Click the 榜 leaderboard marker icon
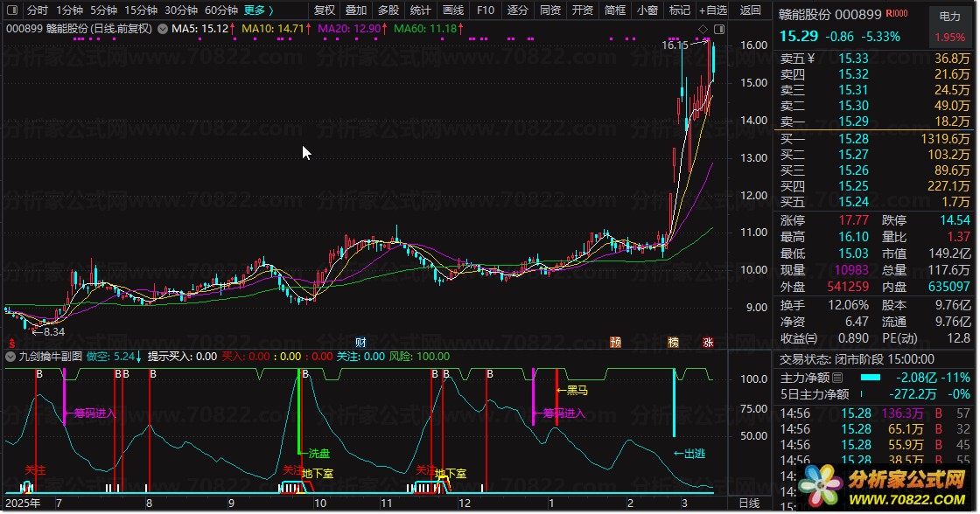Viewport: 980px width, 514px height. pyautogui.click(x=673, y=343)
